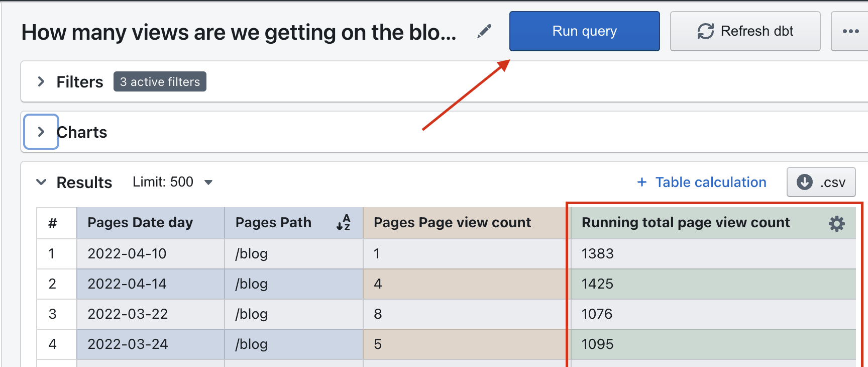Open the gear settings for Running total column

836,224
